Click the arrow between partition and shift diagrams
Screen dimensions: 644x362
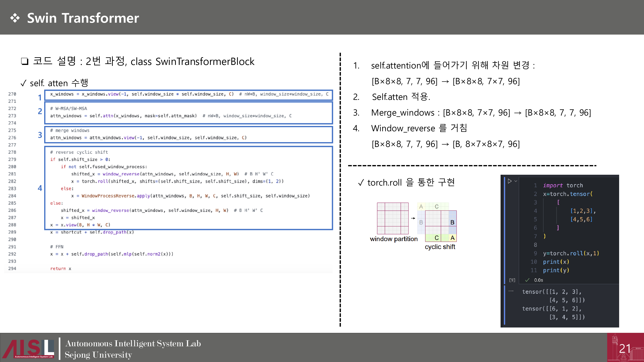413,218
